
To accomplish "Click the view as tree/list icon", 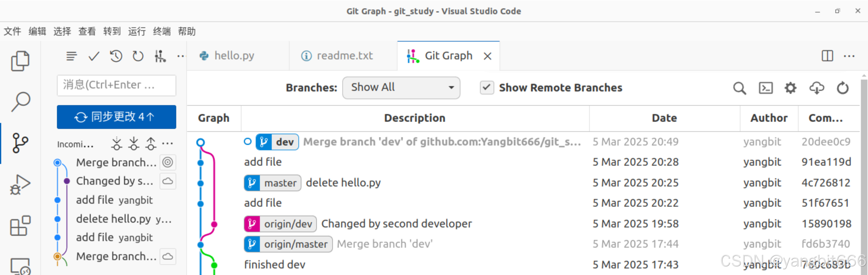I will (71, 56).
